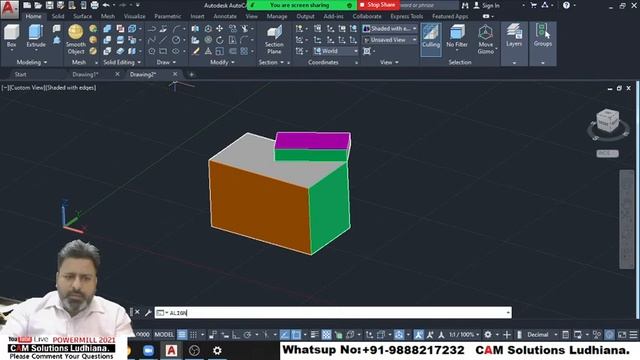Click the Save icon in quick access toolbar
The height and width of the screenshot is (360, 640).
[x=49, y=5]
